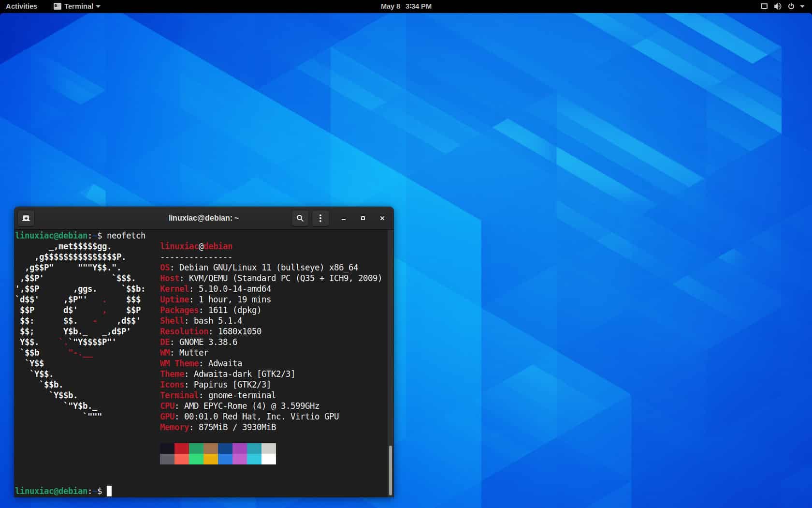
Task: Place the cursor at the shell prompt
Action: click(108, 491)
